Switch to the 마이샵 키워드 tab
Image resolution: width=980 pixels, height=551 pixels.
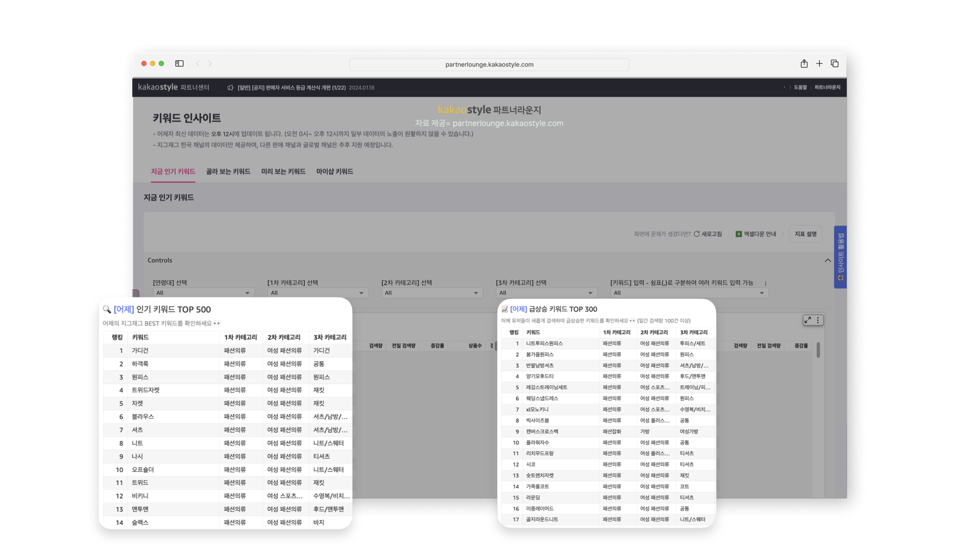click(335, 172)
